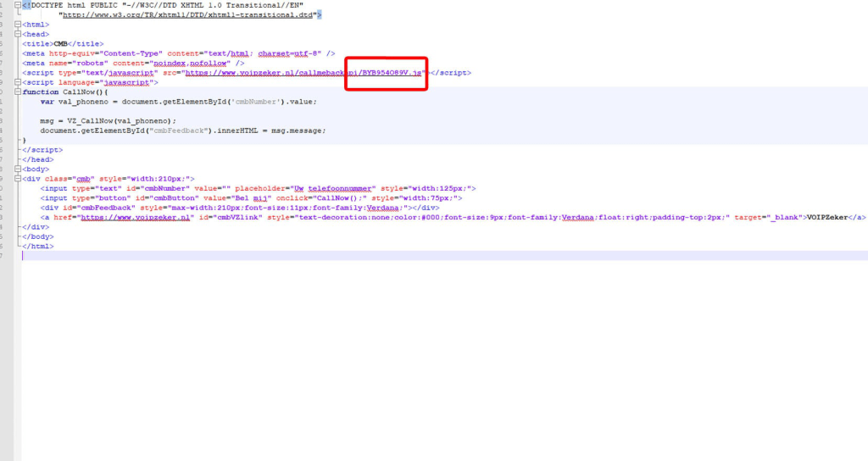This screenshot has height=461, width=868.
Task: Click the onclick="CallNow();" attribute
Action: (321, 198)
